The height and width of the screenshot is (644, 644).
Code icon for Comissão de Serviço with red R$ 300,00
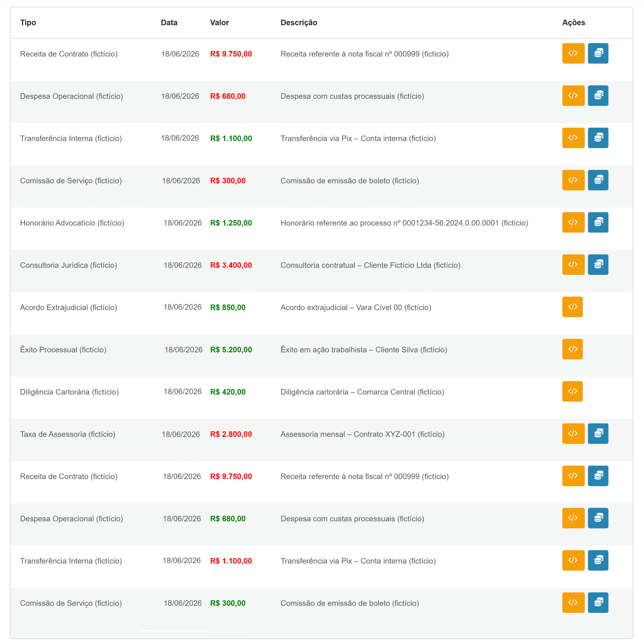[x=573, y=180]
